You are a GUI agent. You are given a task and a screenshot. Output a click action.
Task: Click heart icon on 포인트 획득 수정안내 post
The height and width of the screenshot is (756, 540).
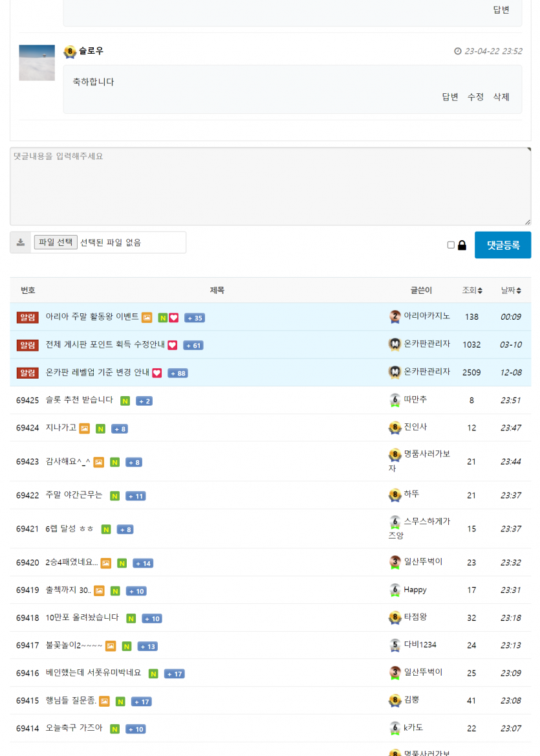[173, 345]
